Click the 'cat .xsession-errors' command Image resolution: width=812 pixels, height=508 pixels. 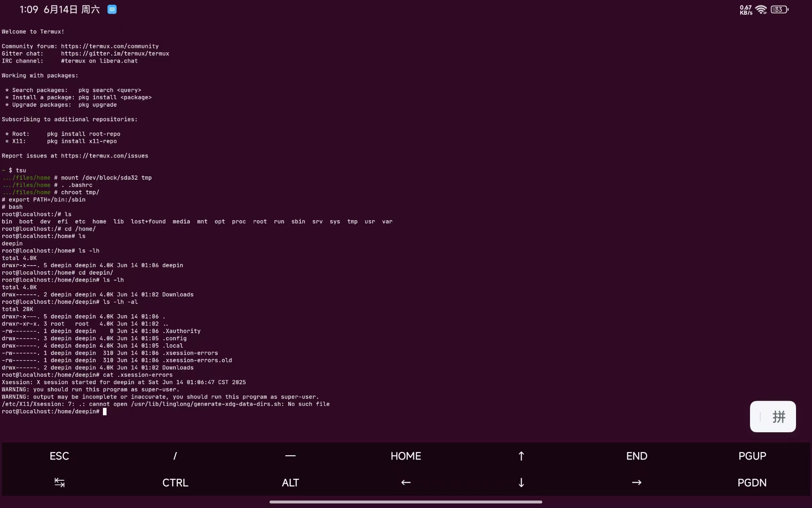coord(138,375)
